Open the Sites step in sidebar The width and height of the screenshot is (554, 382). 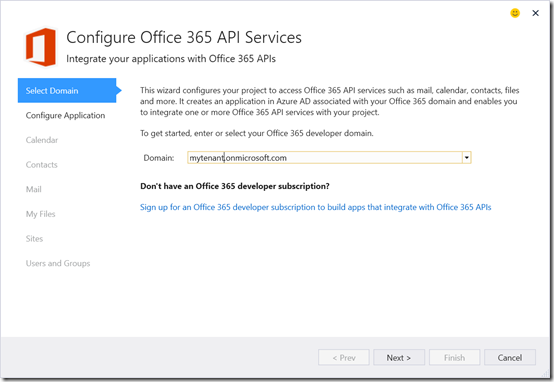tap(34, 239)
